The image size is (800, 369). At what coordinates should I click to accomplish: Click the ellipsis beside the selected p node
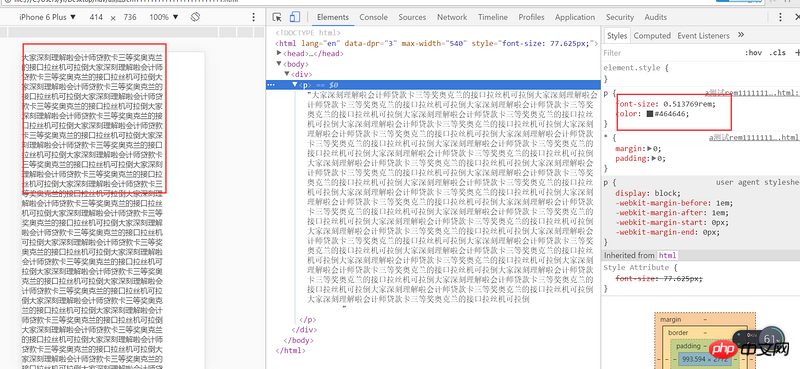271,85
